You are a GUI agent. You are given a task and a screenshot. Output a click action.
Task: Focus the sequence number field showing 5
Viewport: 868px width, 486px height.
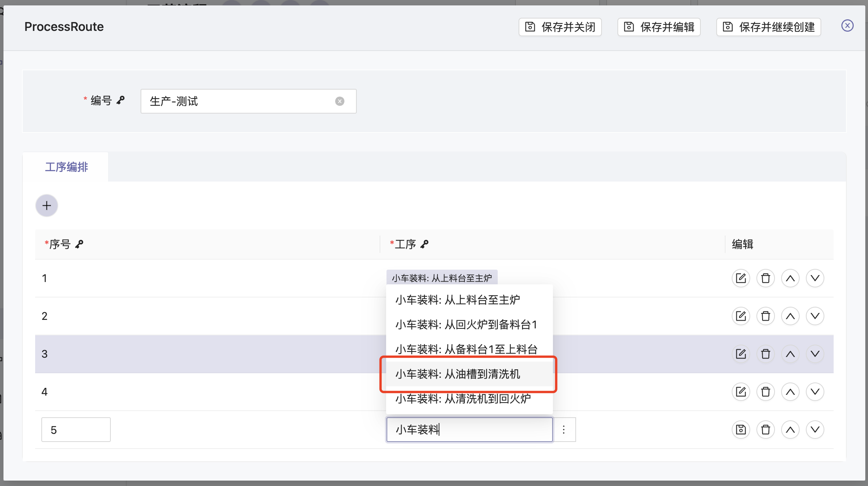(76, 430)
